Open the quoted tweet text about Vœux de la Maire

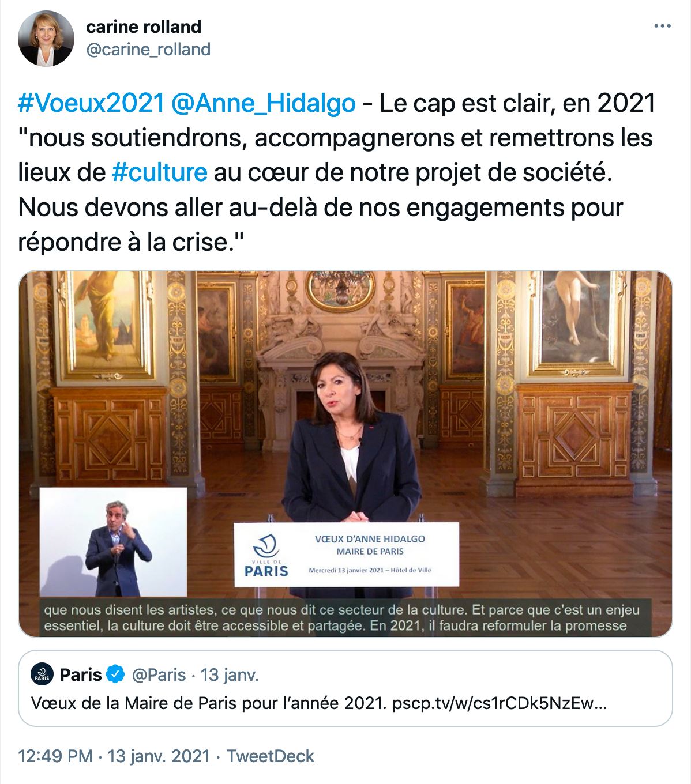point(318,703)
